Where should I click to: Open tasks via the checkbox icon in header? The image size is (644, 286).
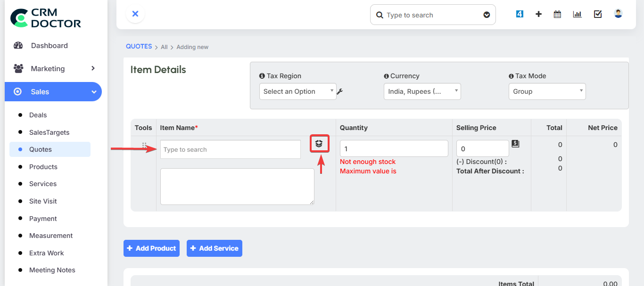coord(597,14)
